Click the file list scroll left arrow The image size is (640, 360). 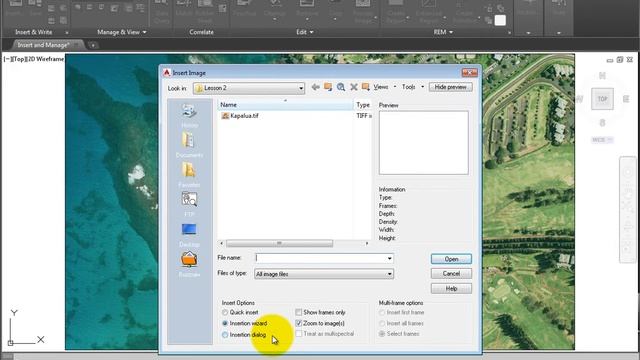222,243
